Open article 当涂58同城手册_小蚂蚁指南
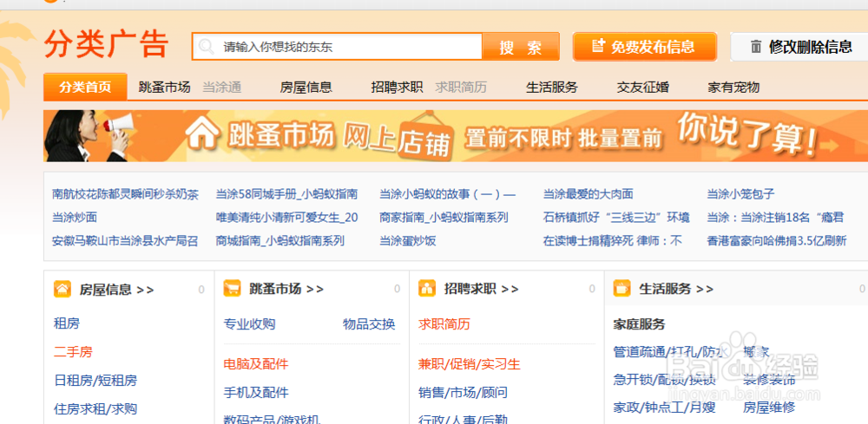This screenshot has width=868, height=424. pyautogui.click(x=286, y=194)
